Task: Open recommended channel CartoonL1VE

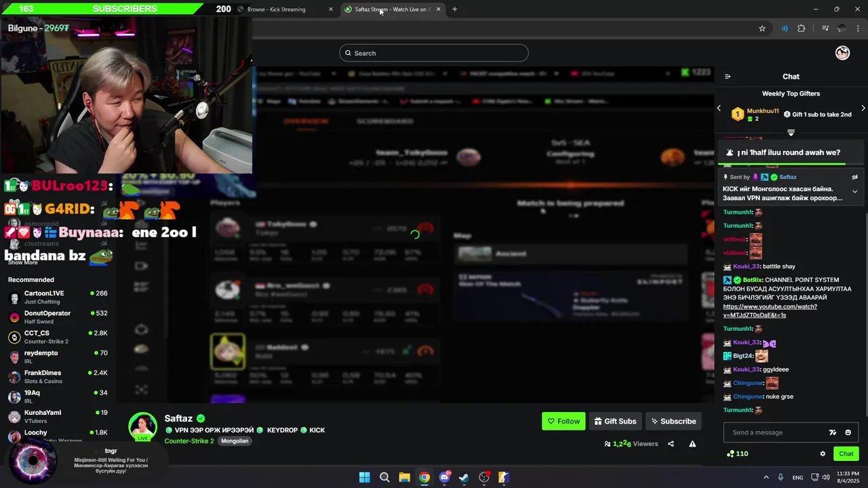Action: click(58, 297)
